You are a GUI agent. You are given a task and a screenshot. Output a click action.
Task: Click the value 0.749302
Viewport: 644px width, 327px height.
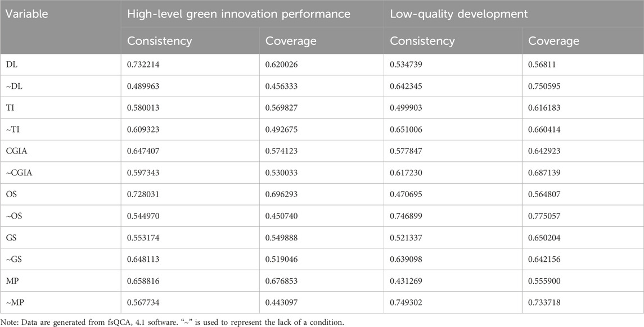pos(406,303)
